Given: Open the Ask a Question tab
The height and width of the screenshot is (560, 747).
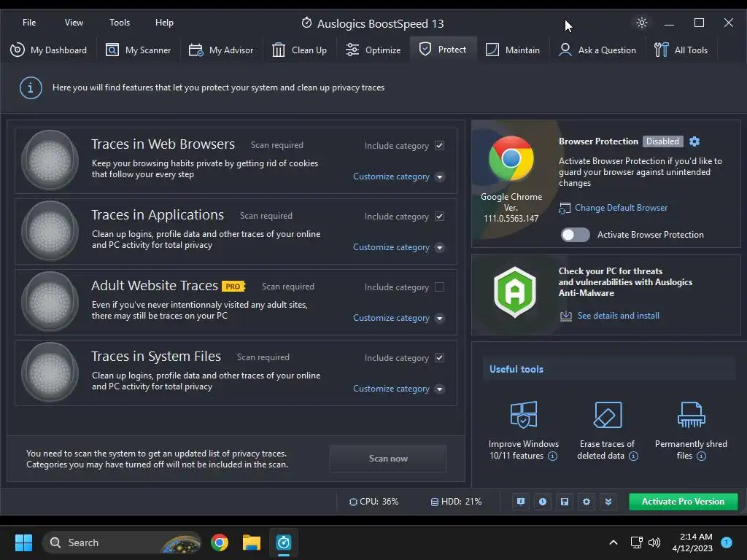Looking at the screenshot, I should pos(597,50).
